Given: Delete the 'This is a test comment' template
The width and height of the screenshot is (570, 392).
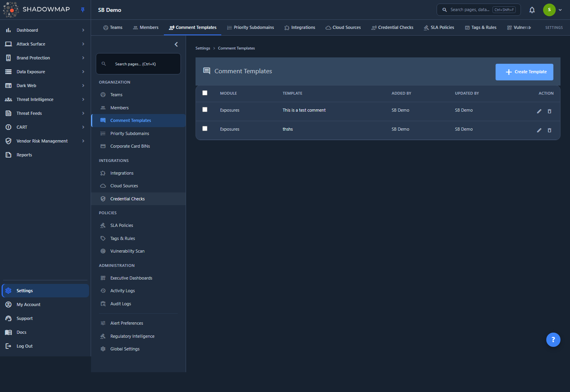Looking at the screenshot, I should pyautogui.click(x=549, y=111).
